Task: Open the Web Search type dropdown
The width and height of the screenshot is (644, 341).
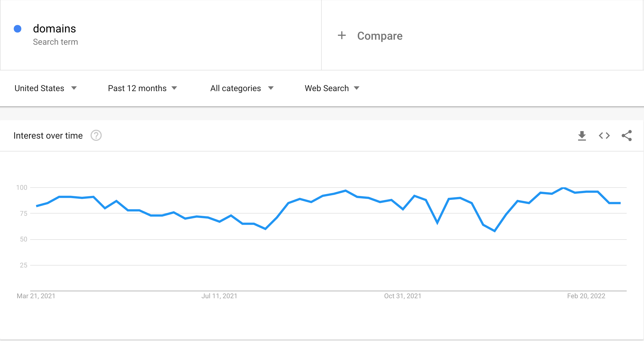Action: [x=332, y=88]
